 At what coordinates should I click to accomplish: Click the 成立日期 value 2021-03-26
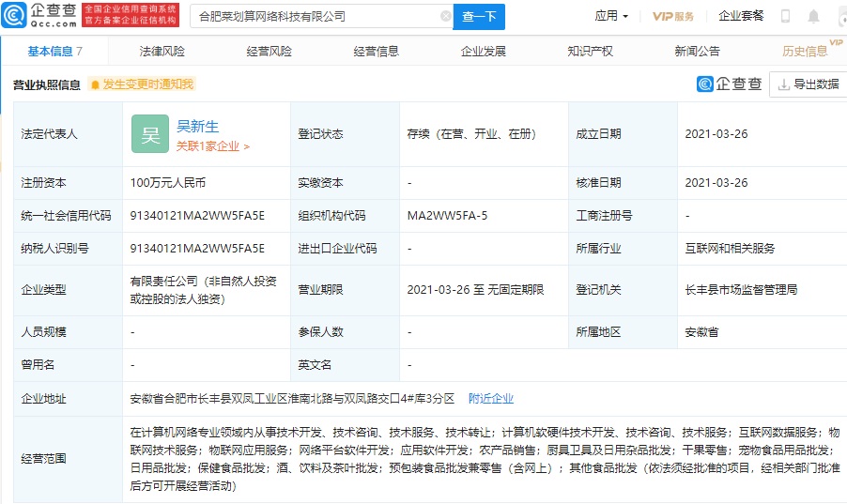716,134
